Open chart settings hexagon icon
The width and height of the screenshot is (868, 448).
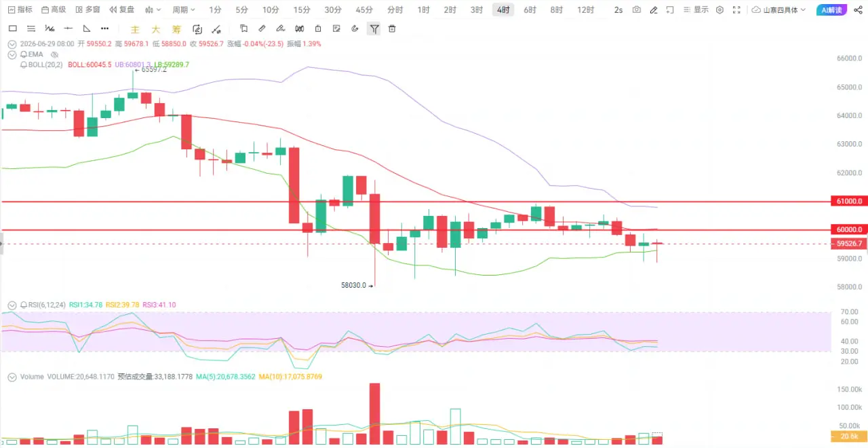[x=719, y=10]
